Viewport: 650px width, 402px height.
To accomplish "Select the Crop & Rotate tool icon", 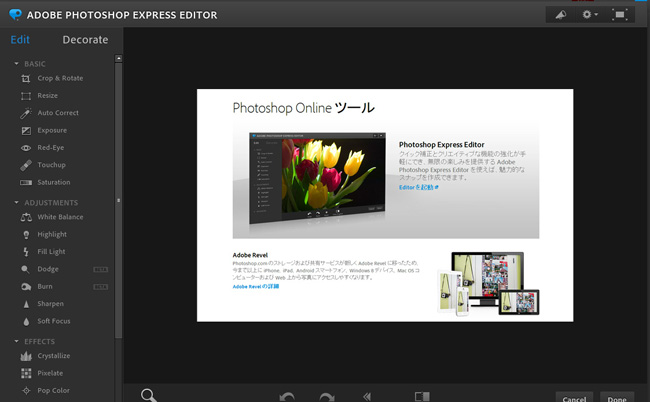I will (26, 78).
